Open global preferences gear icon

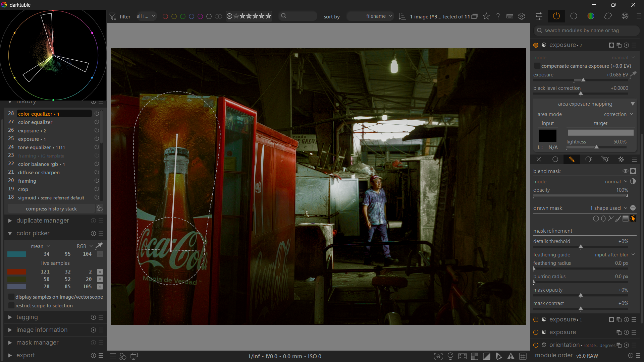(522, 16)
